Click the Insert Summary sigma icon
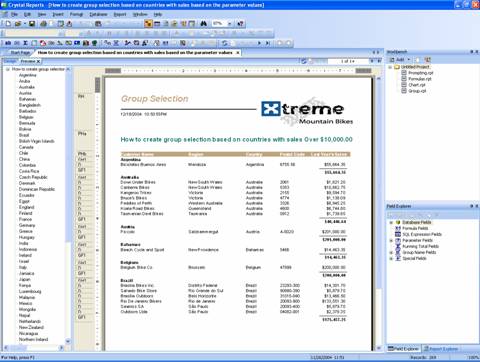The image size is (480, 362). click(x=25, y=43)
